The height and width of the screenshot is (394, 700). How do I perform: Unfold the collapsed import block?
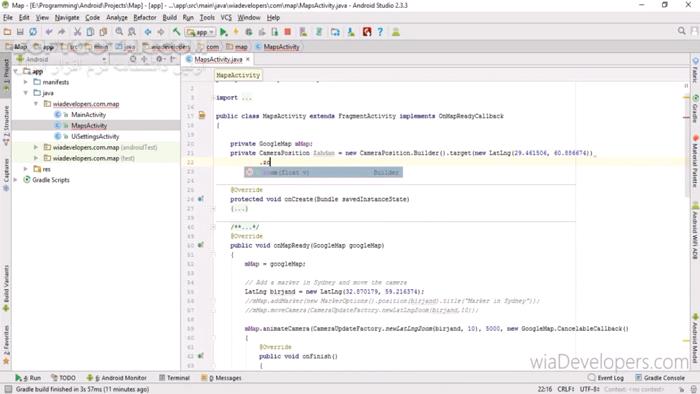247,97
